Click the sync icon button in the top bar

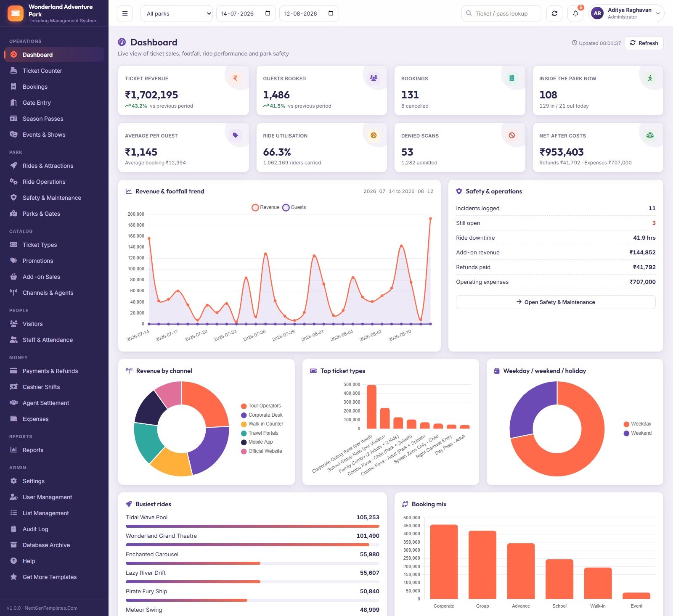554,13
